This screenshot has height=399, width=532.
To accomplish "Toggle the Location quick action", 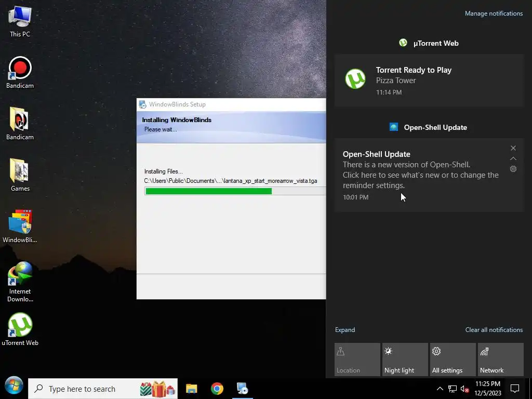I will pos(357,360).
